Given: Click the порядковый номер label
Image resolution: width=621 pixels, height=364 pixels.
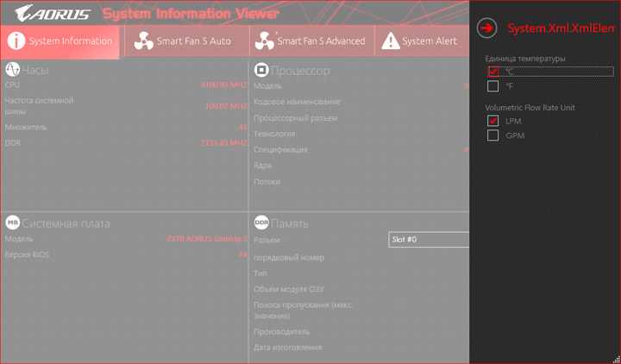Looking at the screenshot, I should 289,258.
